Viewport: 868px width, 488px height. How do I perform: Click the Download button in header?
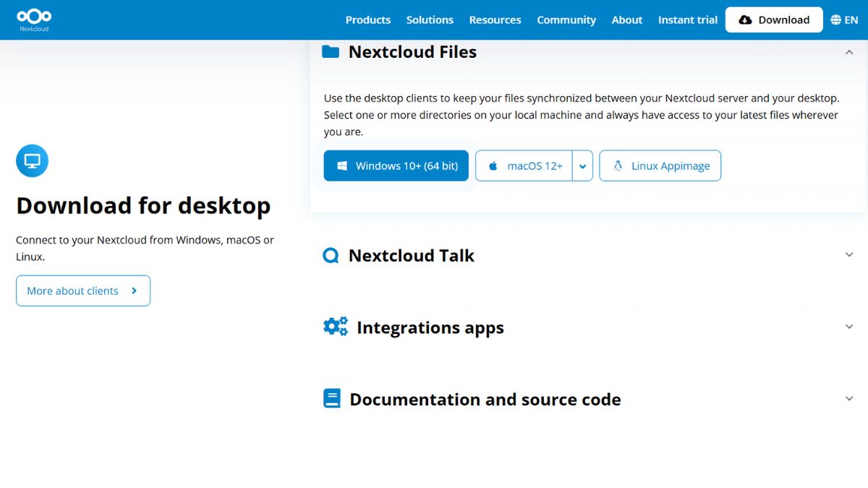(x=774, y=20)
